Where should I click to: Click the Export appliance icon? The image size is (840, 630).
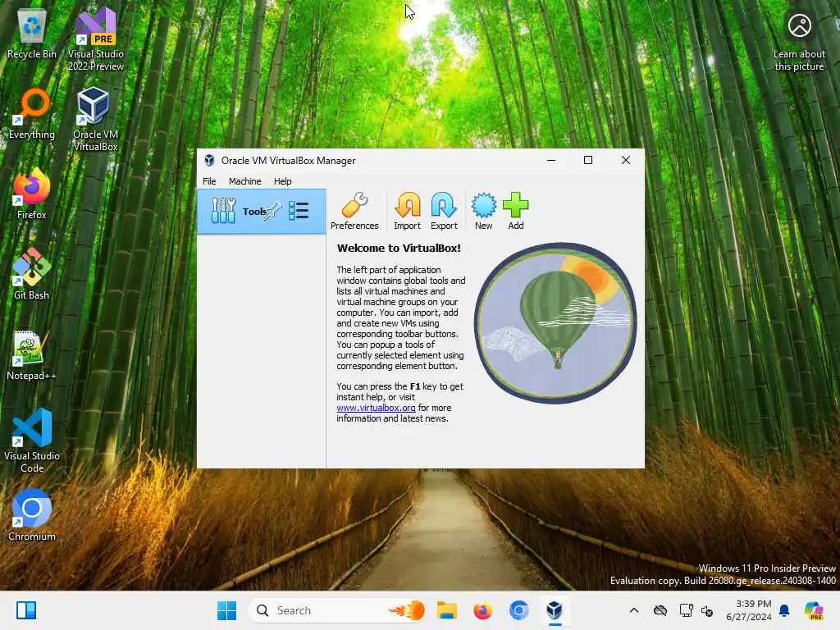point(444,212)
